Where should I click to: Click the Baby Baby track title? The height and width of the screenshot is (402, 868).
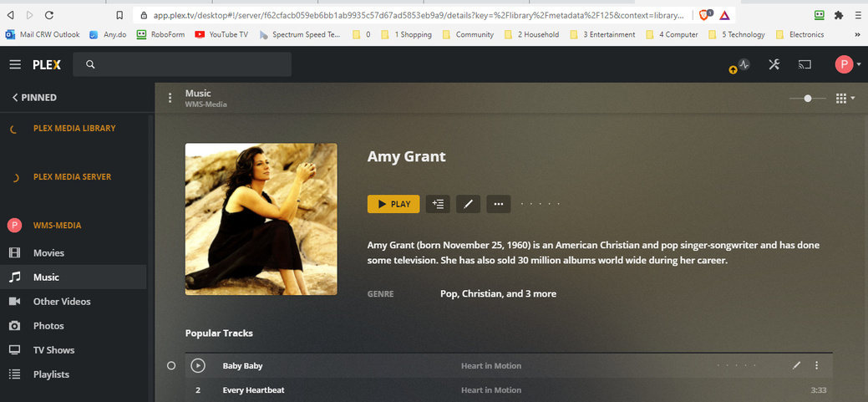click(x=242, y=366)
